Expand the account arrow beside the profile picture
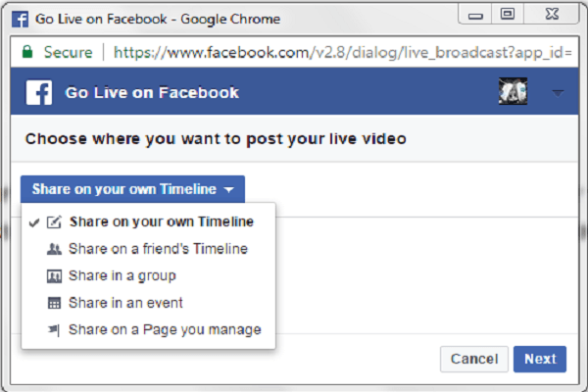 click(x=558, y=93)
